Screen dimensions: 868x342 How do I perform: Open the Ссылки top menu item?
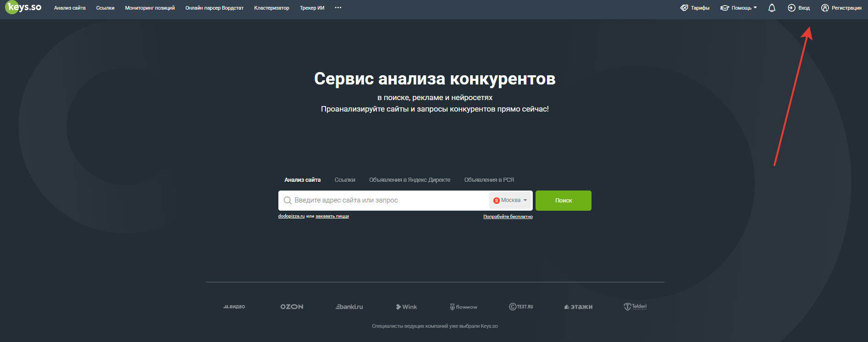click(105, 8)
